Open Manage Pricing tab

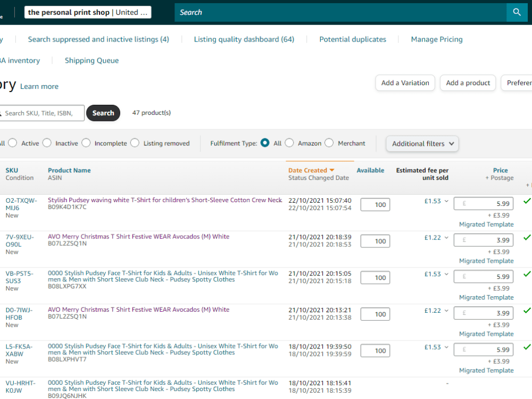437,39
